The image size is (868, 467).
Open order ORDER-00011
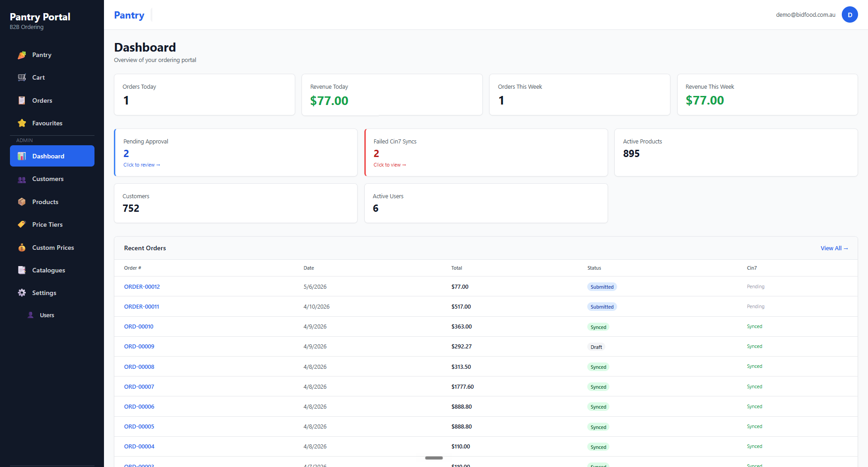coord(142,306)
